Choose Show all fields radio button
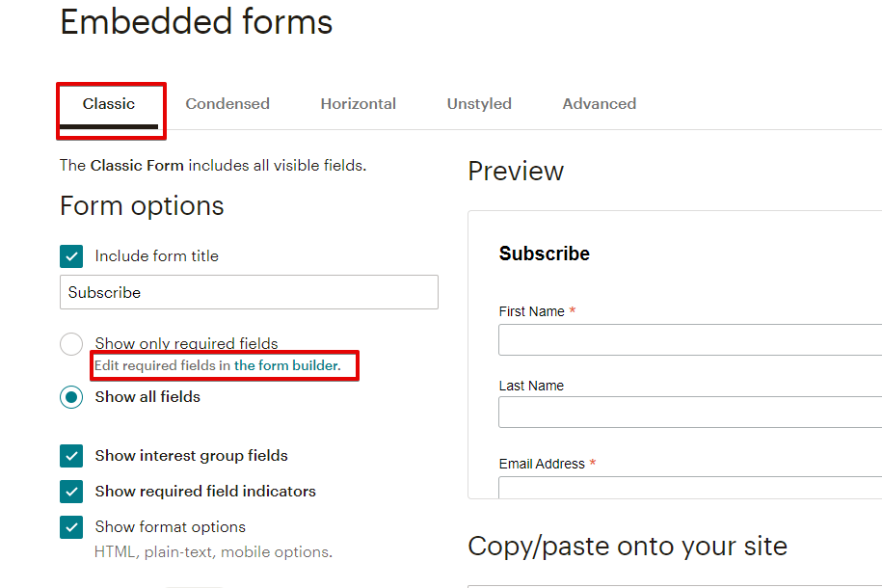 pyautogui.click(x=71, y=397)
